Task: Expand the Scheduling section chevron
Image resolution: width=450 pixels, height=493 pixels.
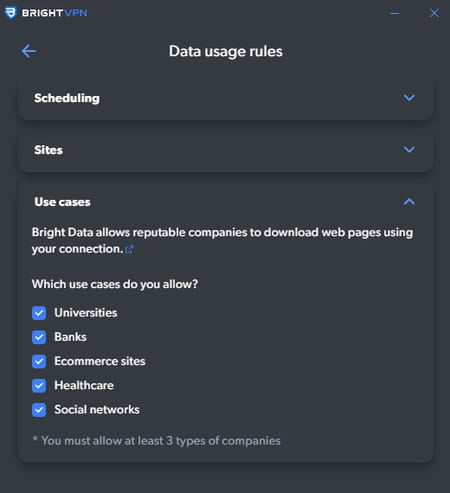Action: (409, 98)
